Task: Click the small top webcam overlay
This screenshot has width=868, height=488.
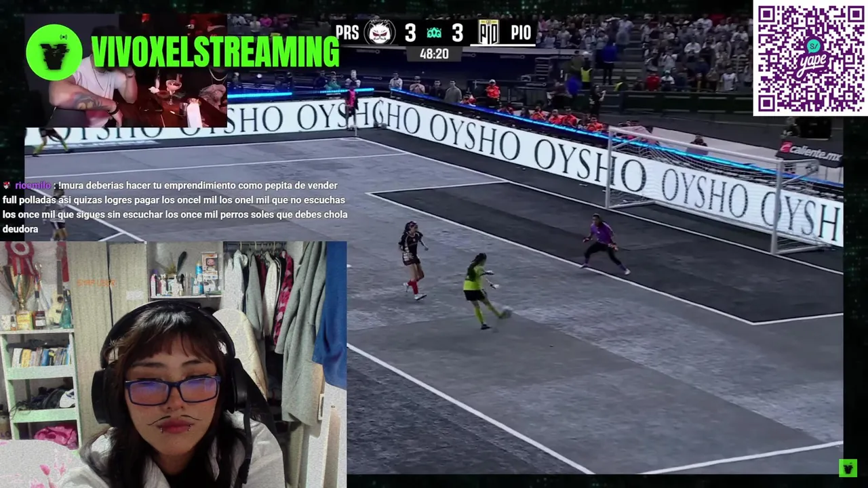Action: [126, 70]
